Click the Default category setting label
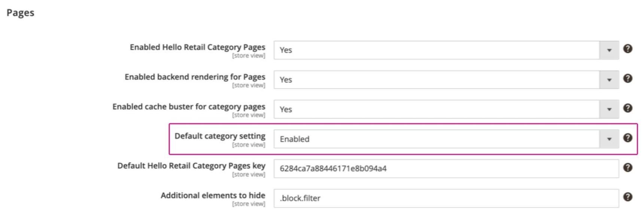The image size is (644, 221). coord(220,136)
